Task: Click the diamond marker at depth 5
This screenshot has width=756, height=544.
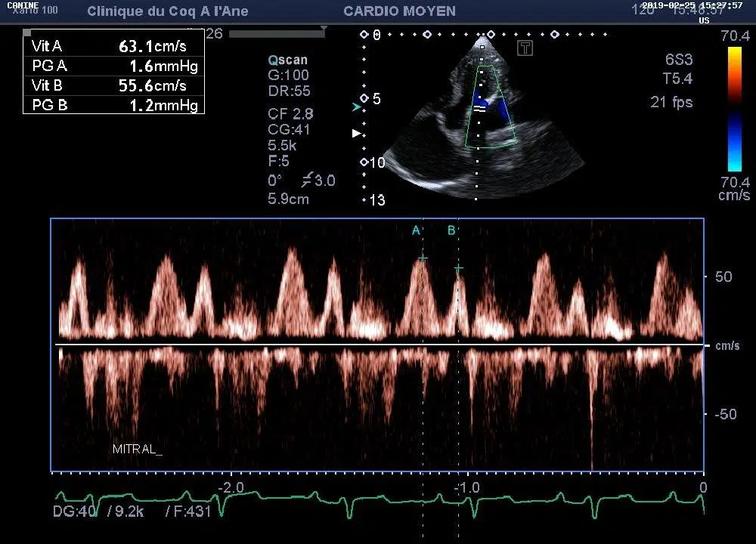Action: click(x=364, y=99)
